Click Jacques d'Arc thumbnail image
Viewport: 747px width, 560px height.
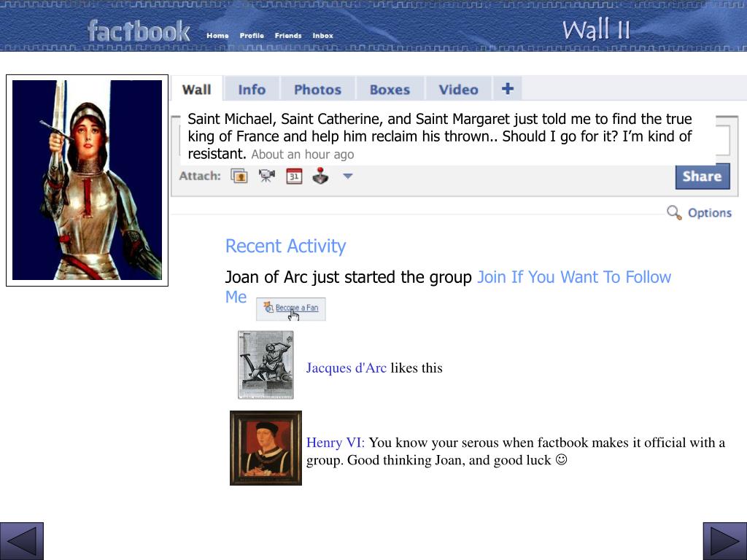pyautogui.click(x=266, y=365)
